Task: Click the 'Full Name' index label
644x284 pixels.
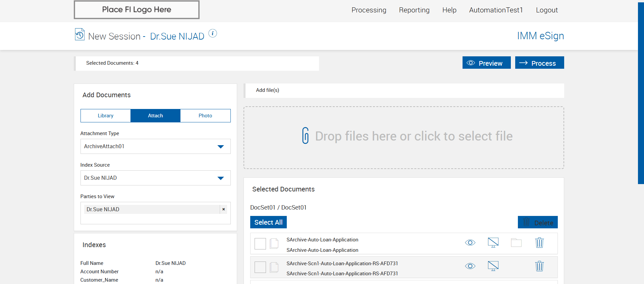Action: (x=92, y=263)
